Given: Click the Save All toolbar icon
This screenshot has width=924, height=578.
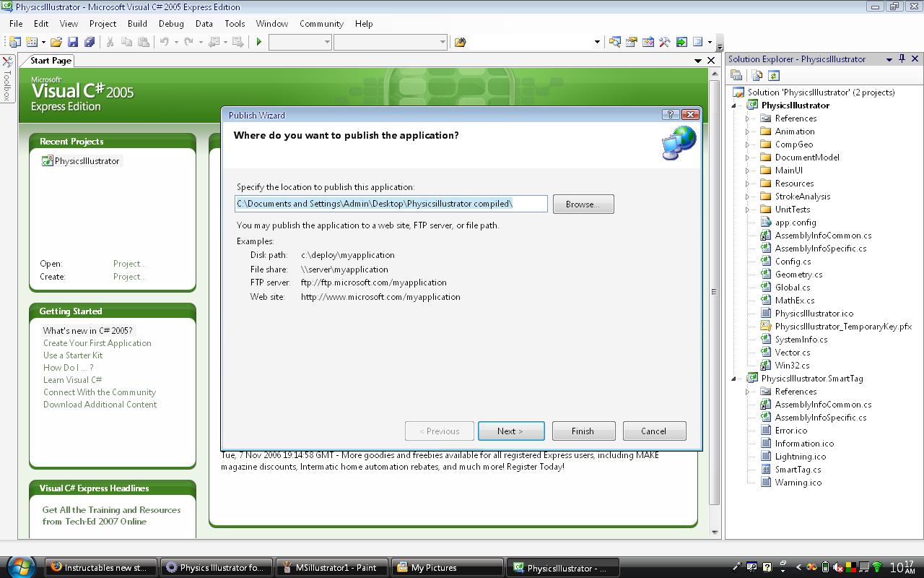Looking at the screenshot, I should pos(89,42).
